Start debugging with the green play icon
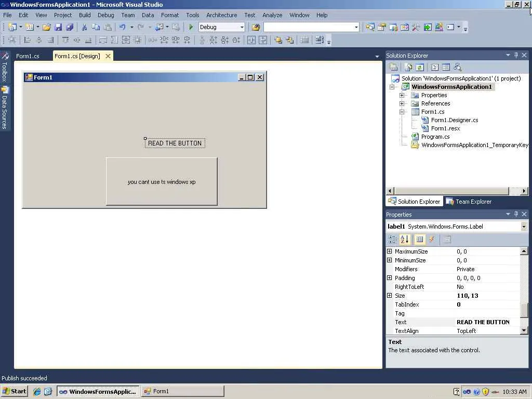Viewport: 532px width, 399px height. pyautogui.click(x=191, y=27)
